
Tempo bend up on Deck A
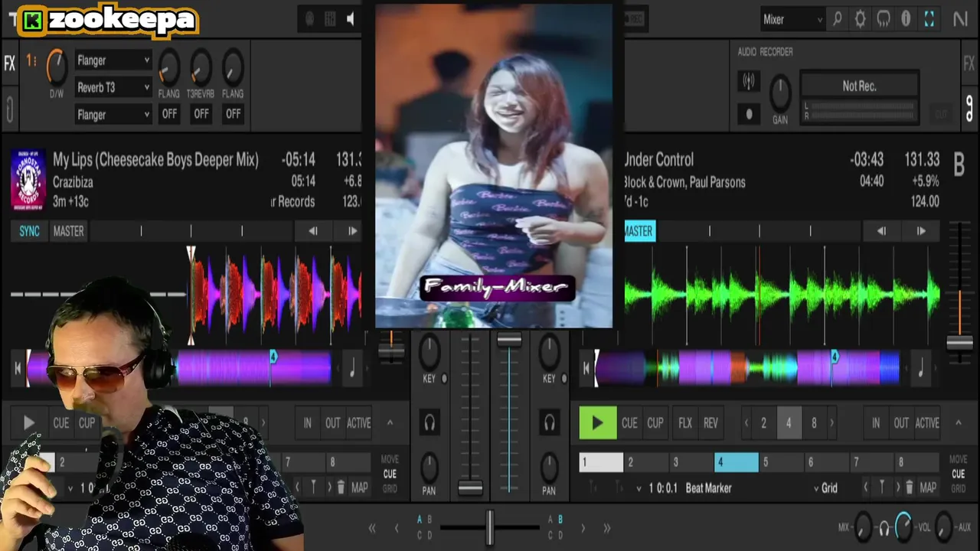[x=352, y=231]
